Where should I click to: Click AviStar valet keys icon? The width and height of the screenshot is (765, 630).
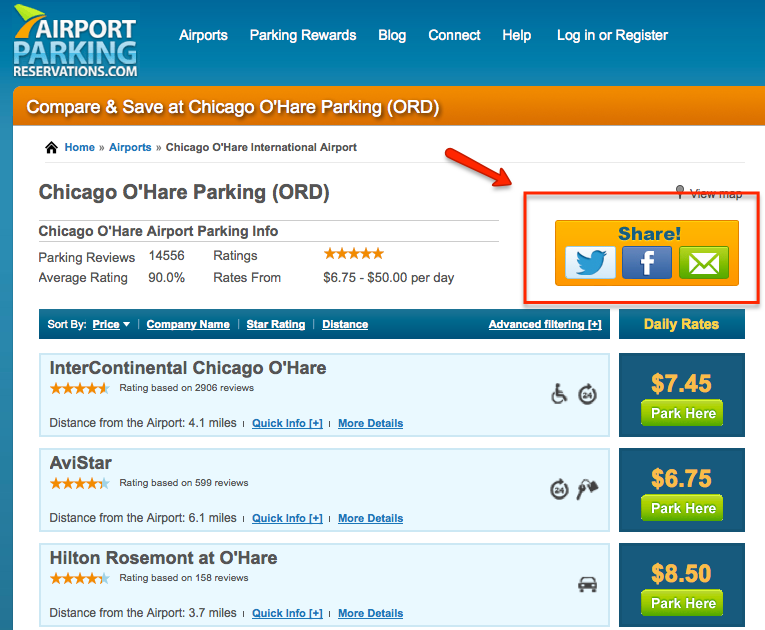pyautogui.click(x=587, y=489)
